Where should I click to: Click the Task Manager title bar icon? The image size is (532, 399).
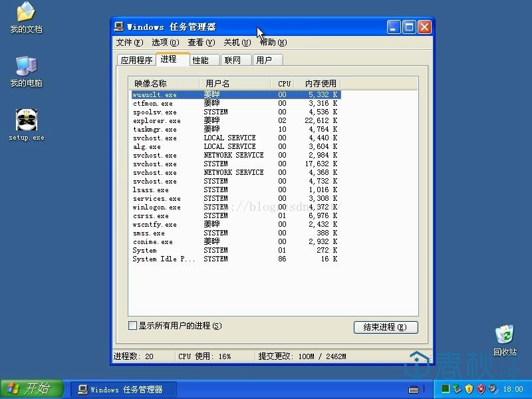(x=119, y=27)
